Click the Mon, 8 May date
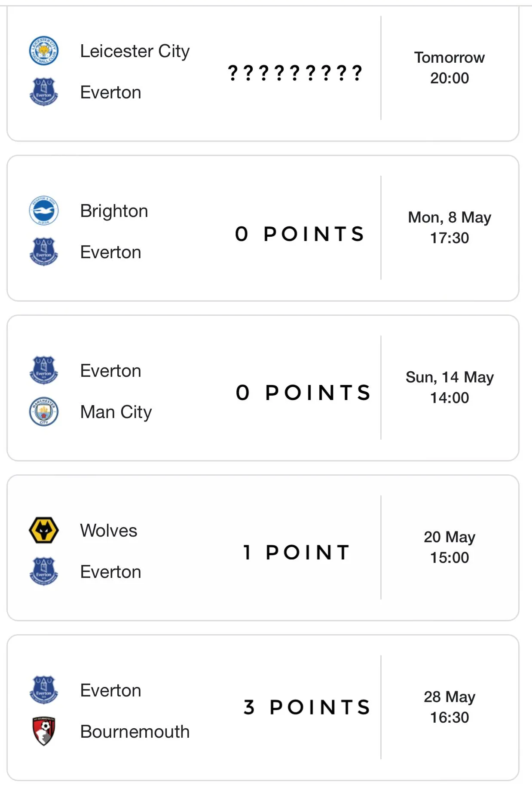This screenshot has width=532, height=785. pyautogui.click(x=449, y=217)
